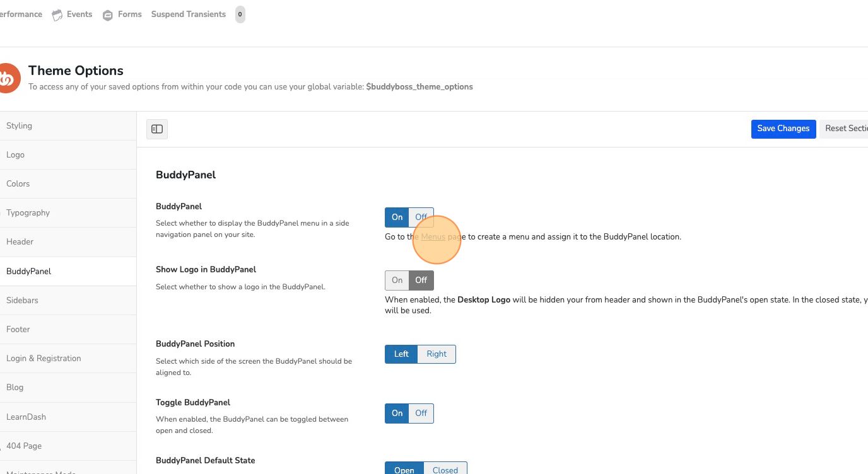868x474 pixels.
Task: Open Events in the admin bar
Action: 79,14
